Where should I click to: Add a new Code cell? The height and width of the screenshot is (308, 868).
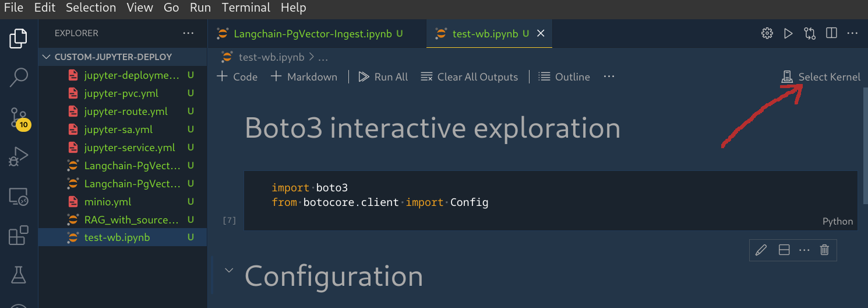pos(237,76)
